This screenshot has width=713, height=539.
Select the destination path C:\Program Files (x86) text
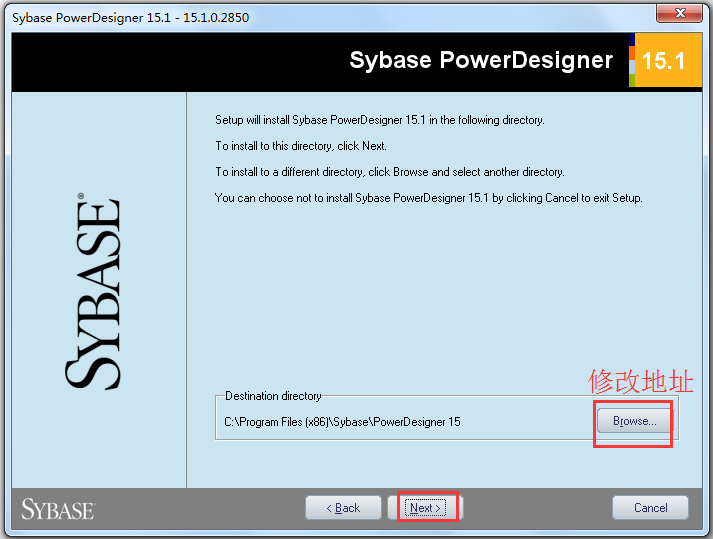pos(343,422)
